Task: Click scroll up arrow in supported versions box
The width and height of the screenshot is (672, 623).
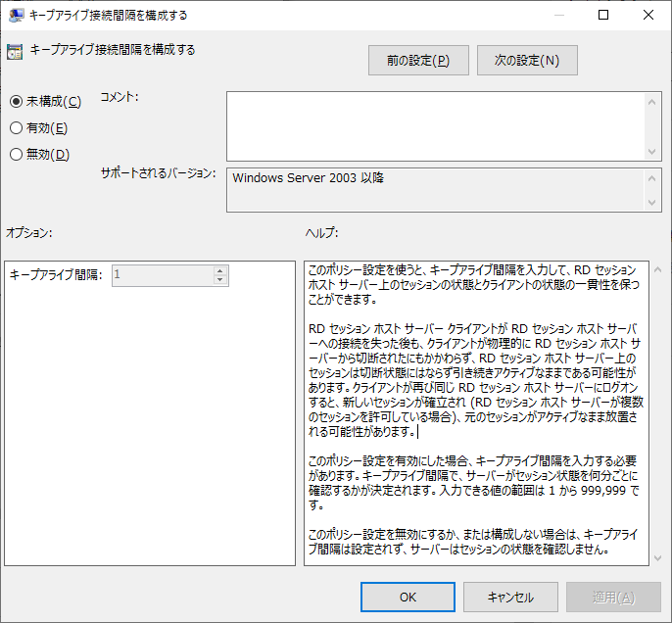Action: click(x=651, y=178)
